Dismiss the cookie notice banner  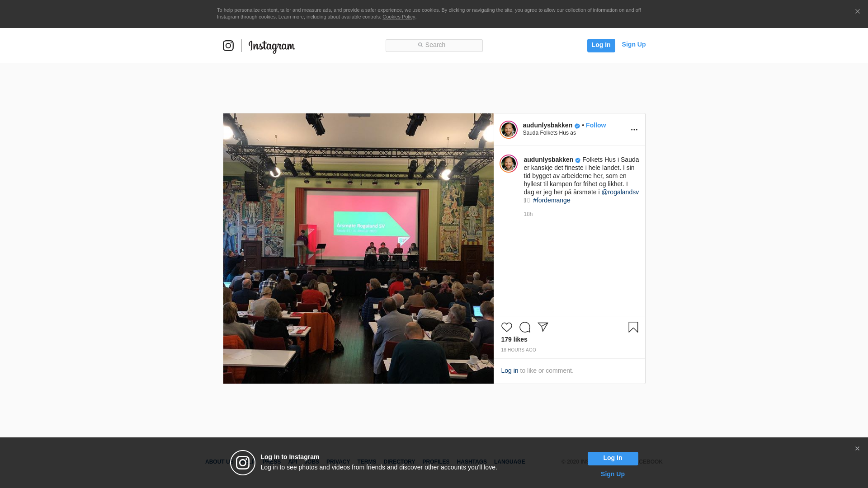coord(857,12)
